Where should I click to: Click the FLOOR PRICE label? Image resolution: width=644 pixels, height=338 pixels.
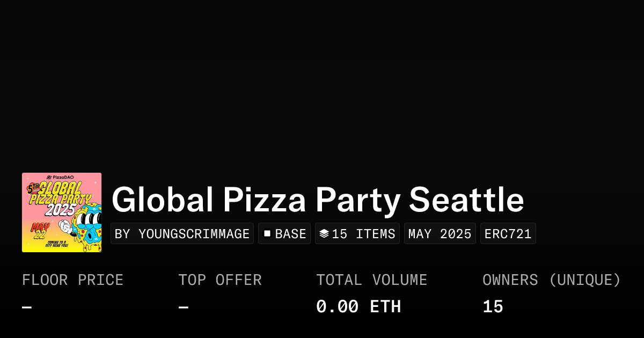pyautogui.click(x=72, y=280)
